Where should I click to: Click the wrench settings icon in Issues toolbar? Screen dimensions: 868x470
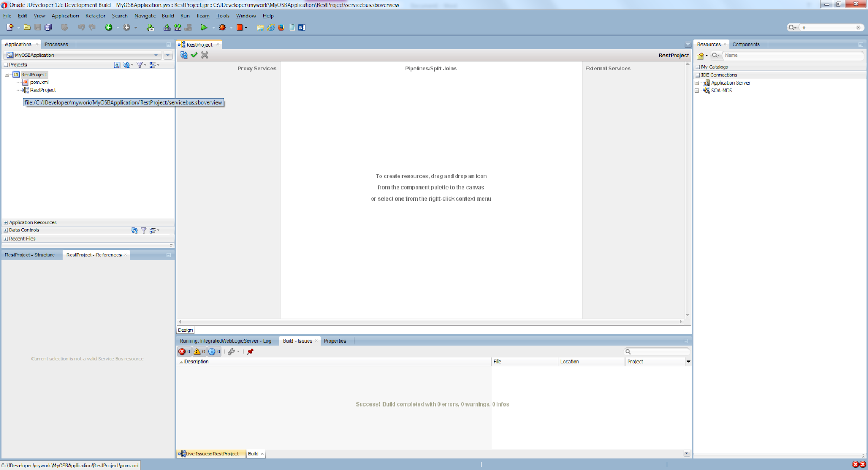[232, 351]
